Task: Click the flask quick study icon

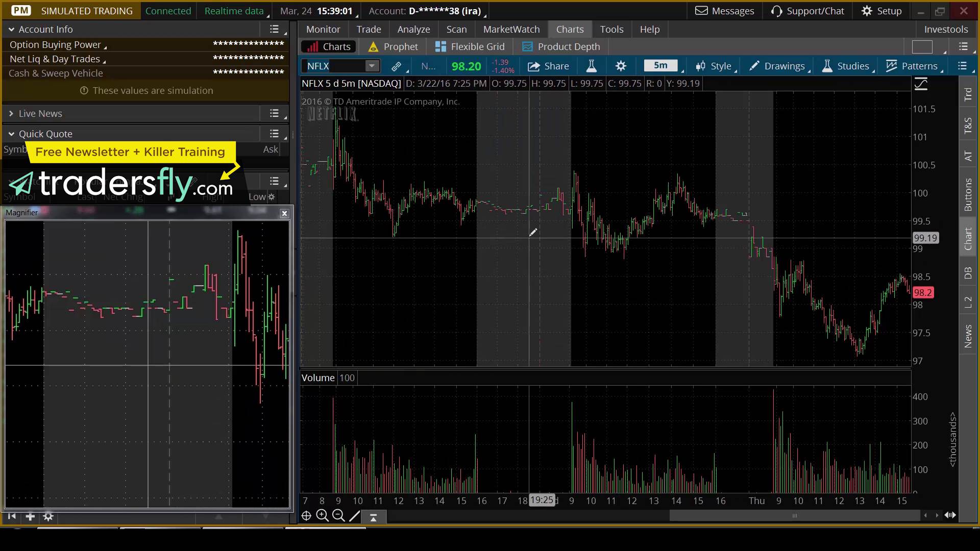Action: [x=591, y=66]
